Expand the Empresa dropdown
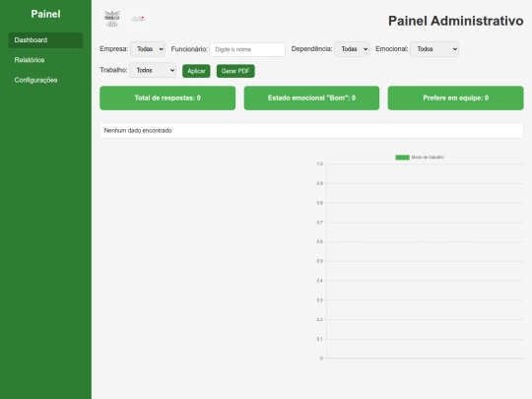The image size is (532, 399). click(148, 49)
